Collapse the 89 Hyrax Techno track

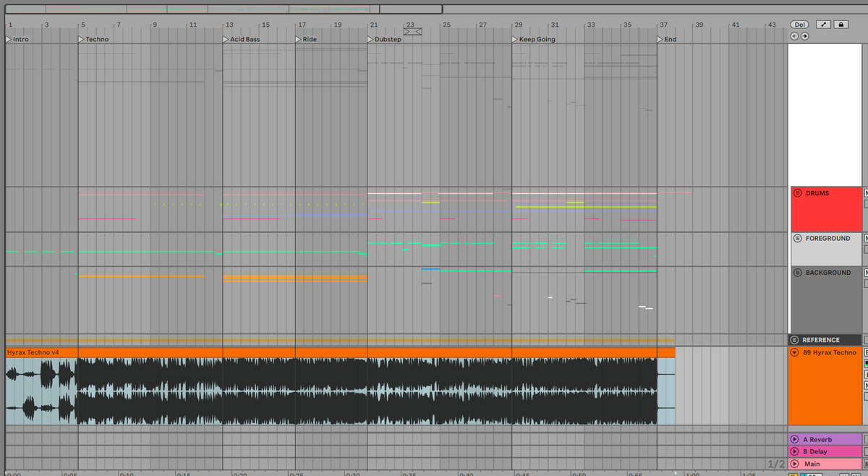click(x=795, y=352)
